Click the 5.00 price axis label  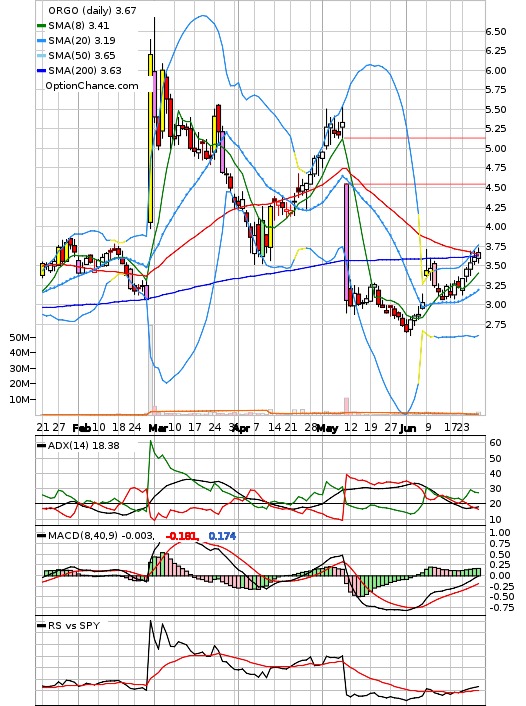click(x=496, y=149)
